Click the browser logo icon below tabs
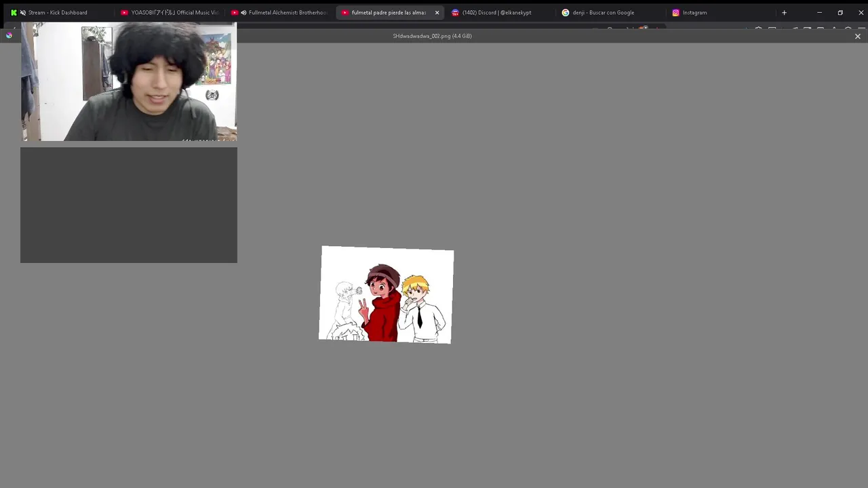The image size is (868, 488). (9, 35)
